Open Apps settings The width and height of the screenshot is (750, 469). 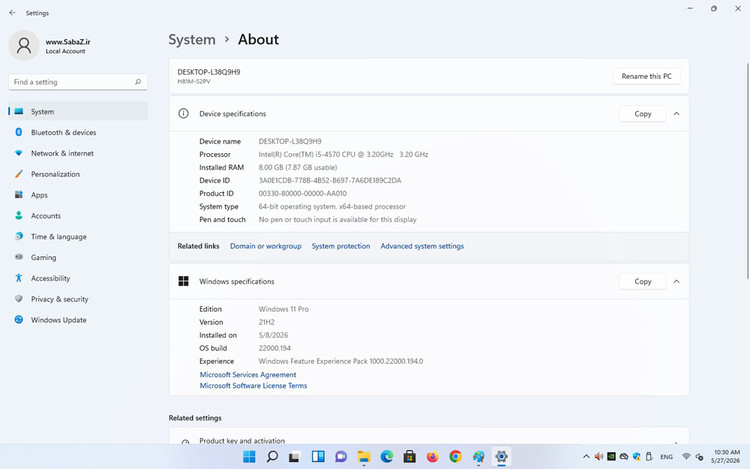pos(78,195)
